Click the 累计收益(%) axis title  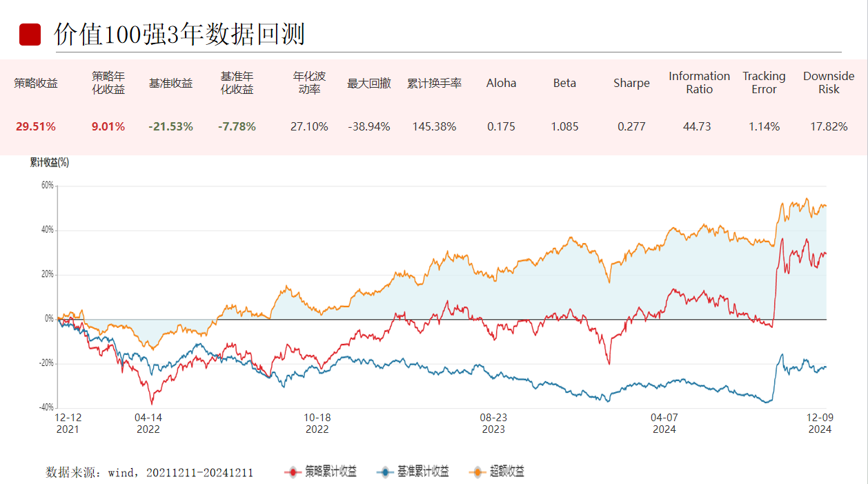50,162
